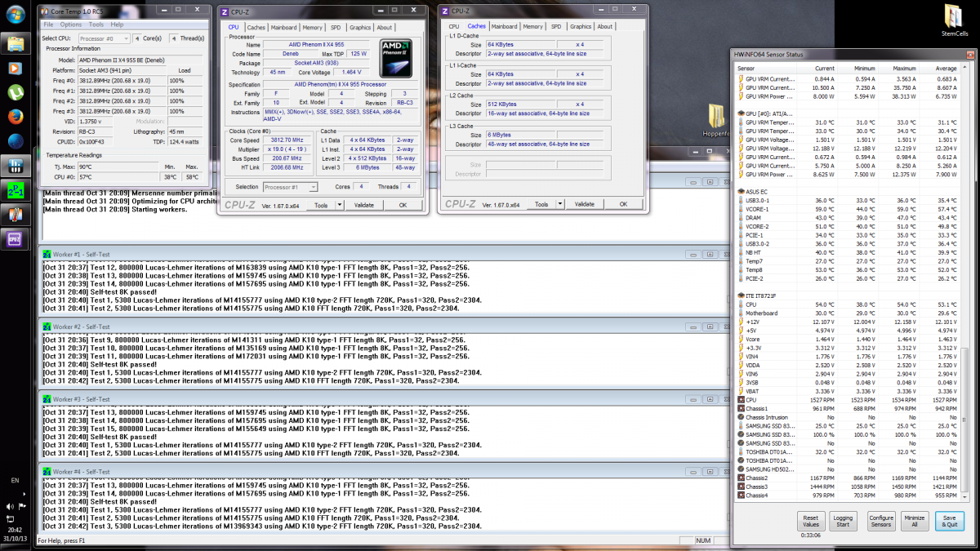
Task: Open the File menu in Core Temp
Action: pyautogui.click(x=48, y=24)
